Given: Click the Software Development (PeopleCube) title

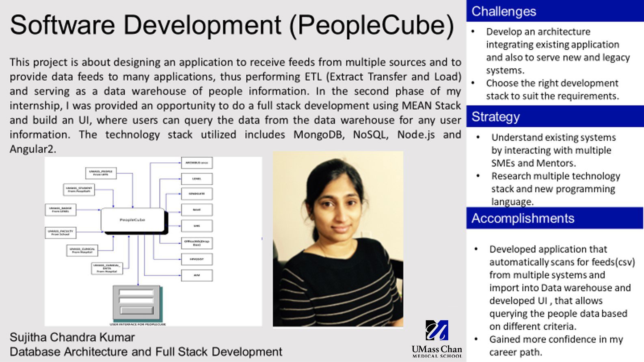Looking at the screenshot, I should coord(232,25).
